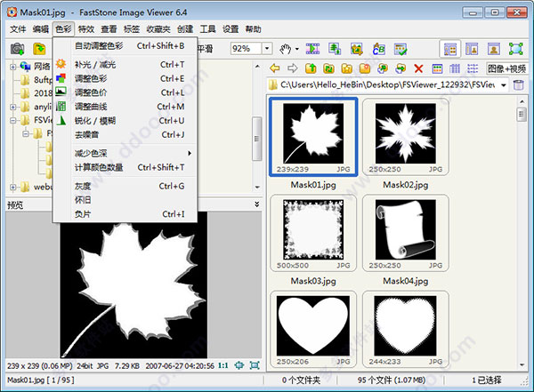Open the favorites star folder icon
534x392 pixels.
point(347,68)
